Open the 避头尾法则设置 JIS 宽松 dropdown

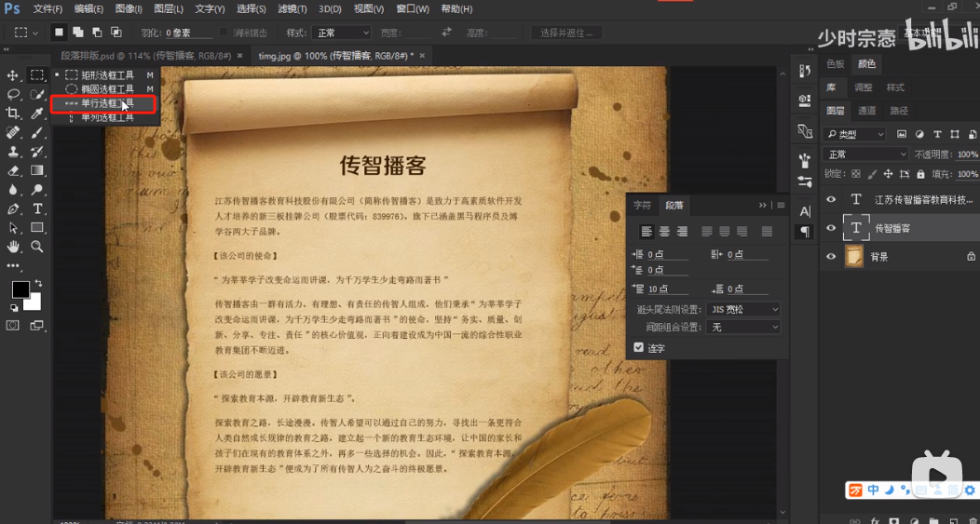pos(743,309)
